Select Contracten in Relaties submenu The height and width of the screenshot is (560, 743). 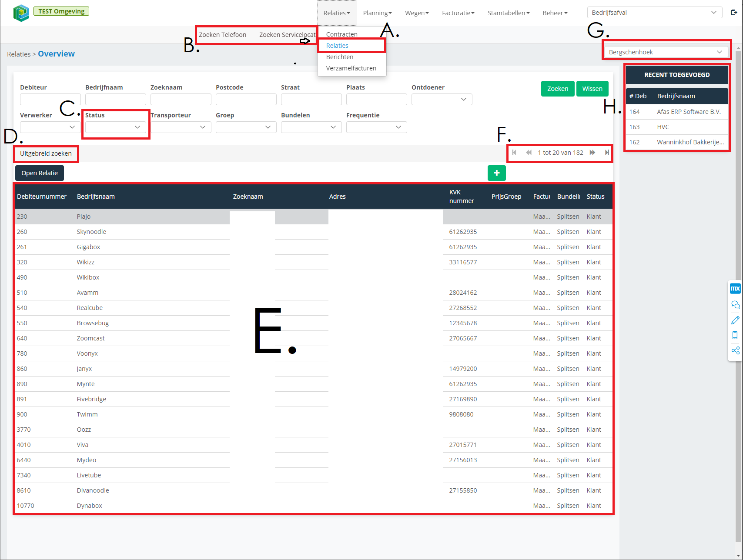click(x=342, y=34)
